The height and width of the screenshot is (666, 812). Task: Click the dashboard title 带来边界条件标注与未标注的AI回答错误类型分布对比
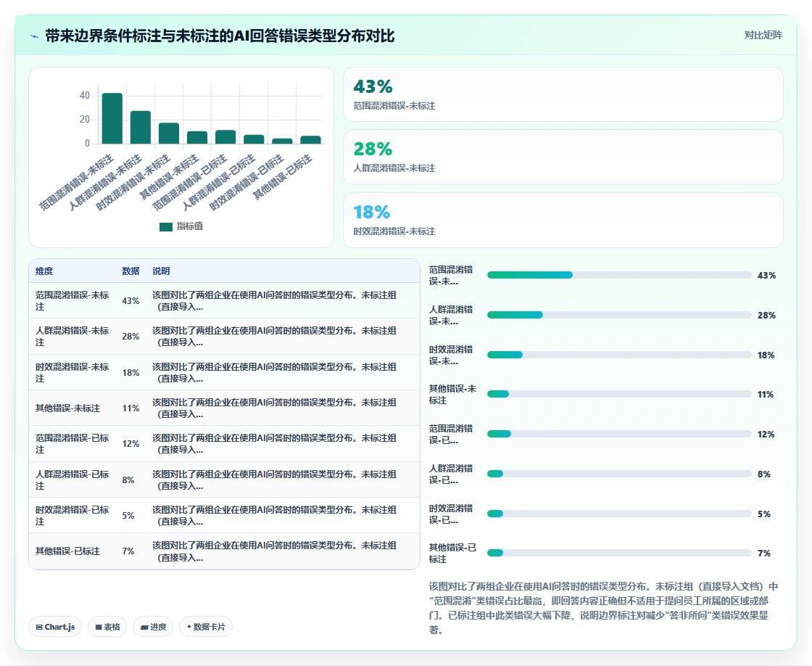[x=220, y=36]
